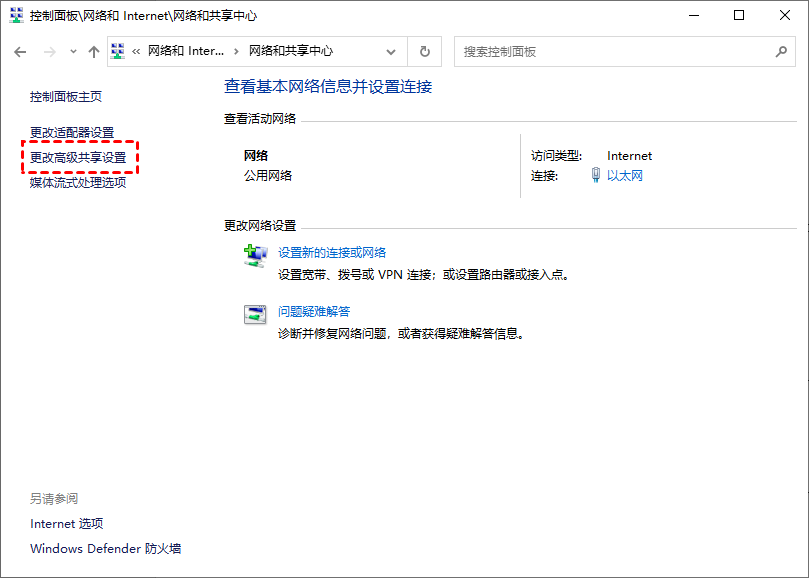
Task: Refresh the address bar location
Action: click(x=425, y=52)
